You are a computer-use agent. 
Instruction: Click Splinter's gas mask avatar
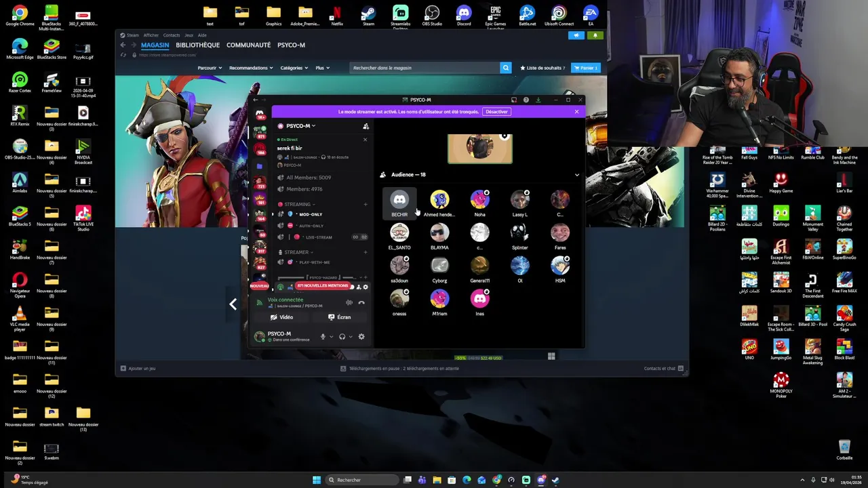520,233
